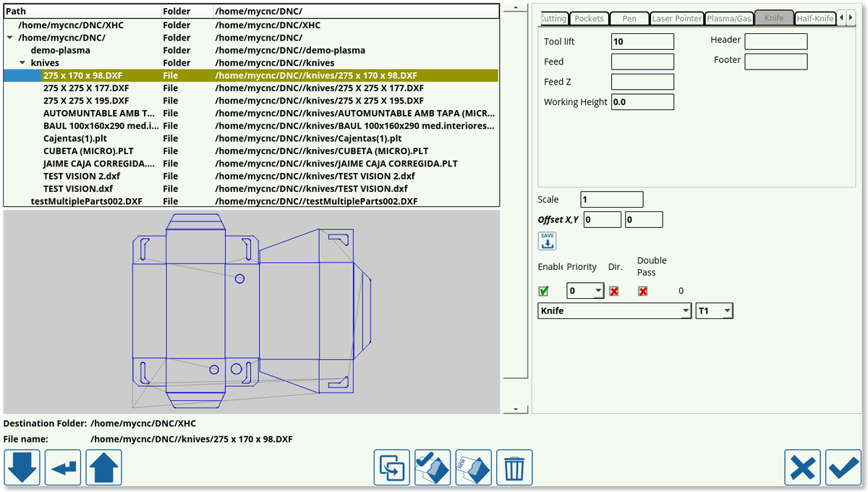
Task: Open folder with checkmark icon
Action: (x=432, y=467)
